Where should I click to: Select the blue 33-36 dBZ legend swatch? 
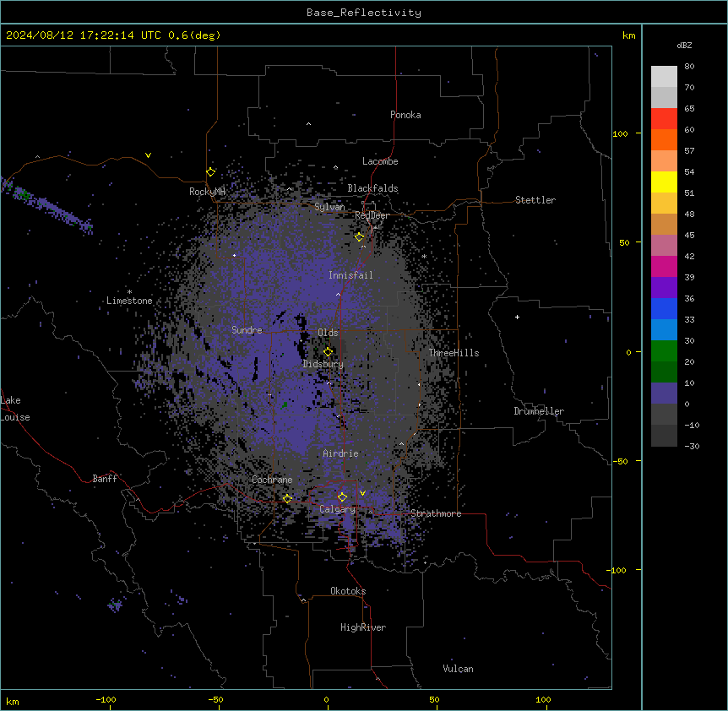click(x=664, y=309)
